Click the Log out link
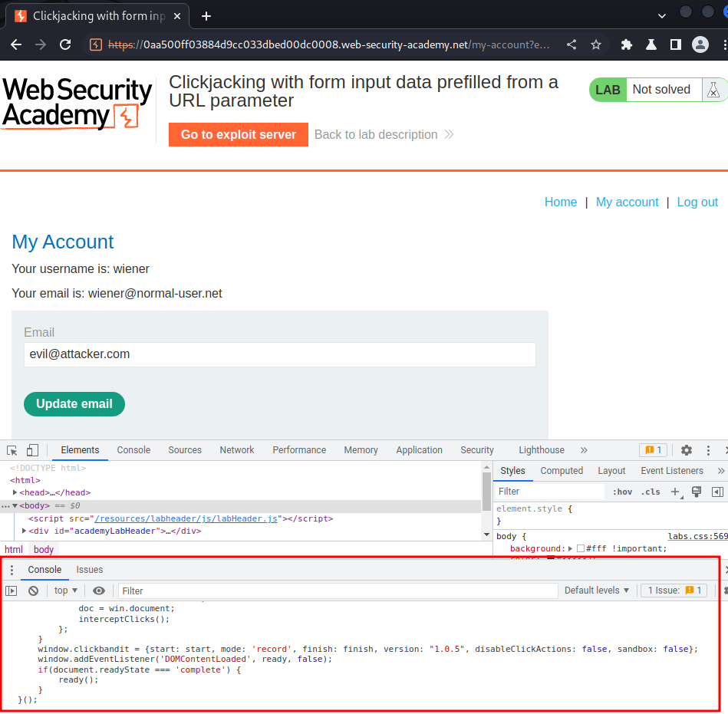The width and height of the screenshot is (728, 714). tap(697, 202)
